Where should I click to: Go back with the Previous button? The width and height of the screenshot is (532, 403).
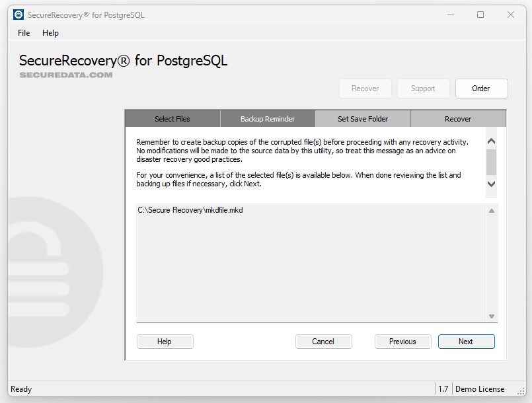[402, 342]
